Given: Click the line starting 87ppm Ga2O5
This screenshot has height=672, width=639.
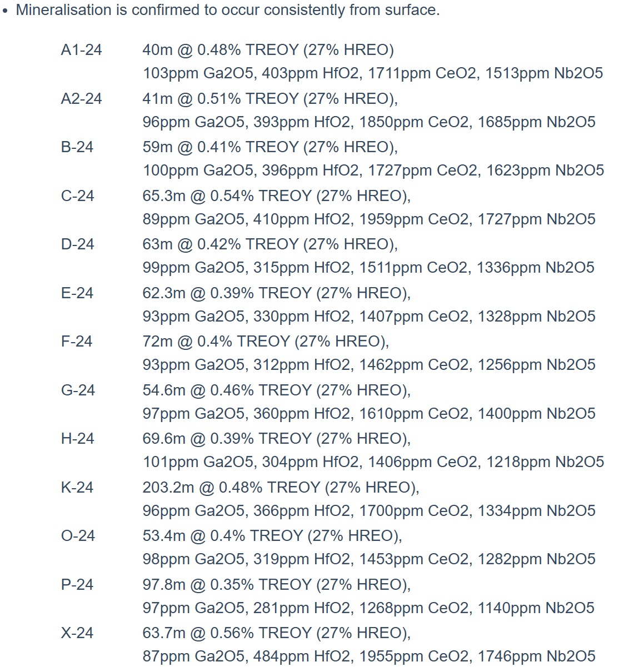Looking at the screenshot, I should pyautogui.click(x=368, y=656).
